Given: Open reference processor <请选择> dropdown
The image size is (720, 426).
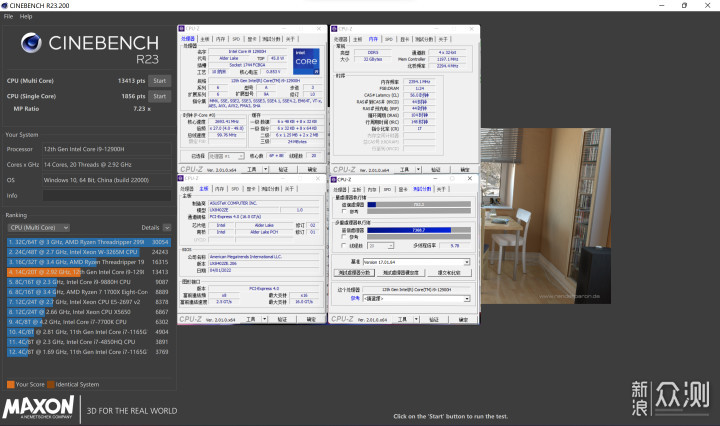Looking at the screenshot, I should click(x=416, y=299).
